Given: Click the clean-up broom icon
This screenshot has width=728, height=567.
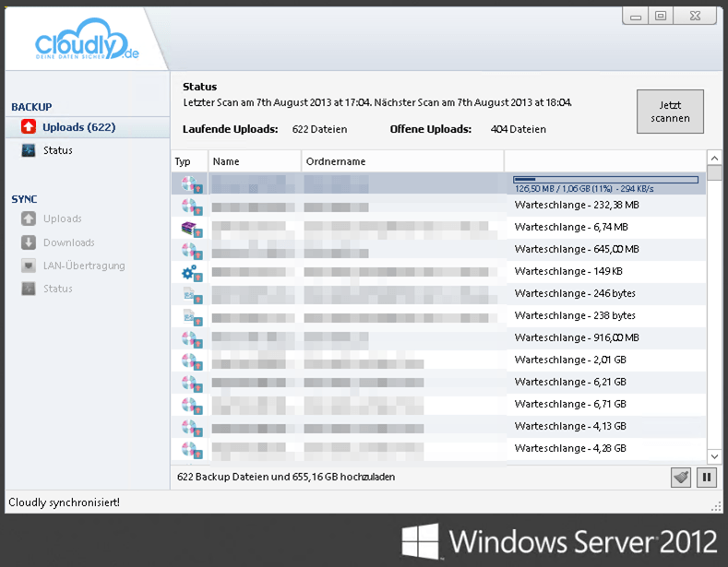Looking at the screenshot, I should (680, 477).
